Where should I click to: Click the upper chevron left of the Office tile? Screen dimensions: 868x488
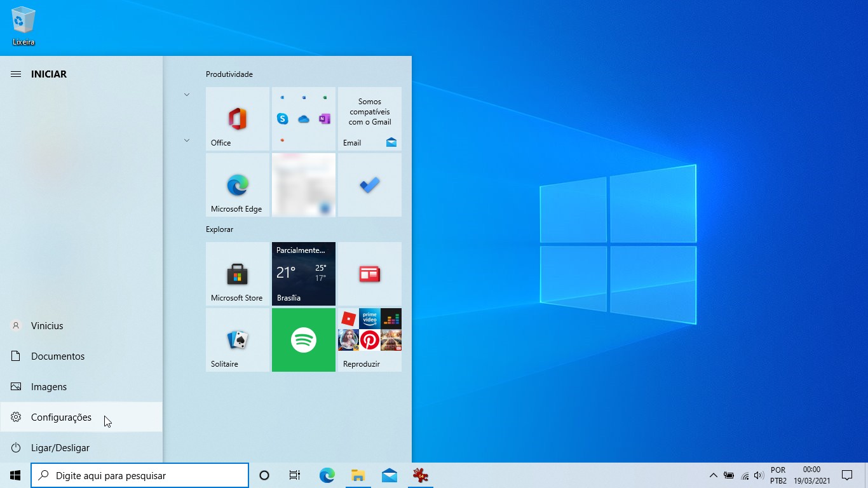pos(187,95)
